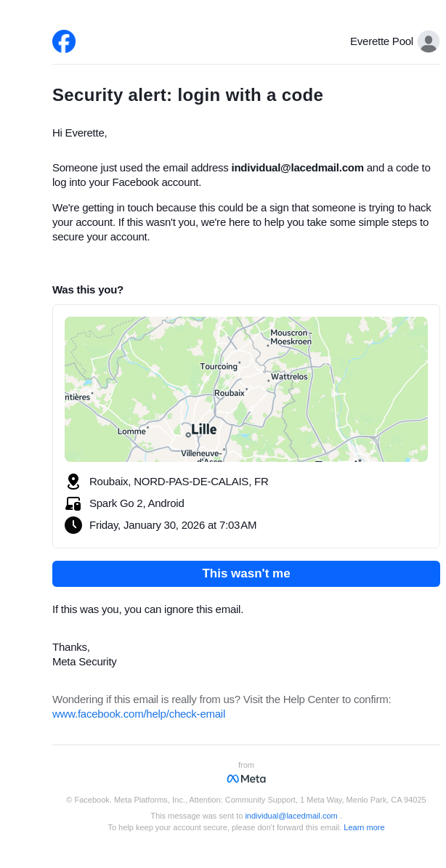Click the login location map image
Image resolution: width=446 pixels, height=868 pixels.
(x=246, y=389)
